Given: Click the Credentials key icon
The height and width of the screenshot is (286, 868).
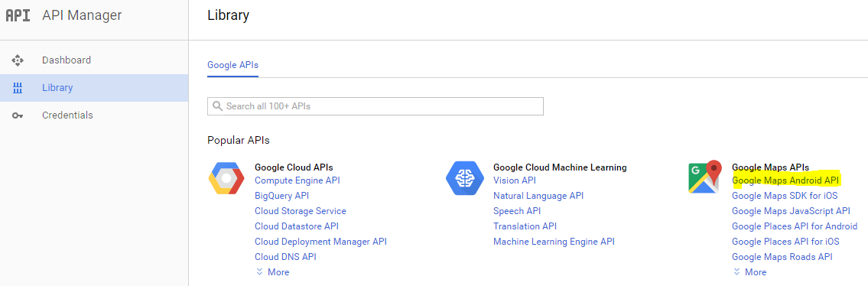Looking at the screenshot, I should [x=18, y=115].
